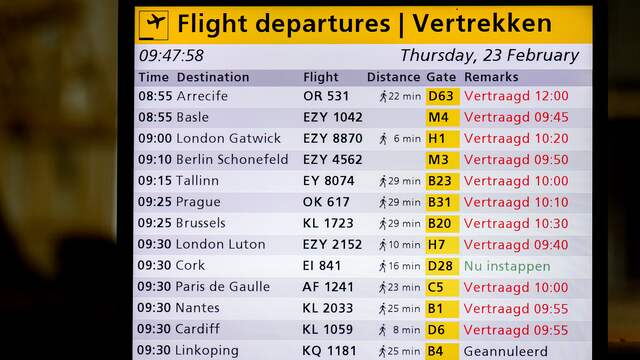Click the walking icon on the Cardiff row
This screenshot has width=640, height=360.
(x=382, y=330)
